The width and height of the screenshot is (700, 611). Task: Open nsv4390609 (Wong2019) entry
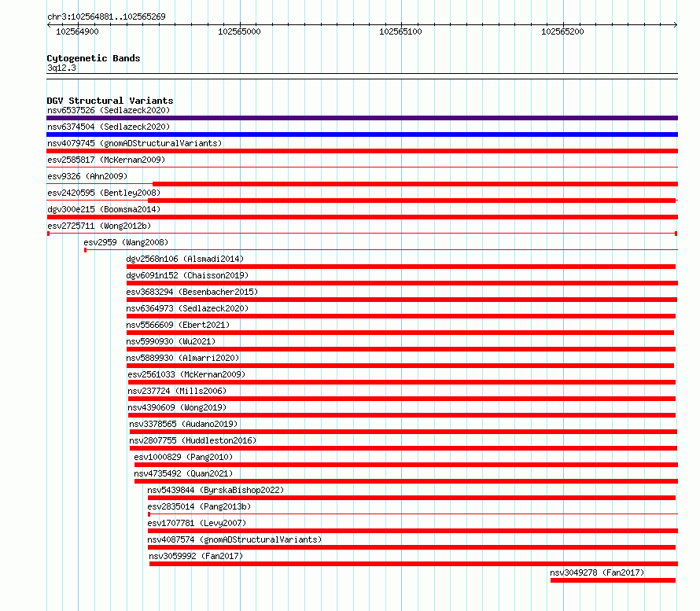pos(177,407)
